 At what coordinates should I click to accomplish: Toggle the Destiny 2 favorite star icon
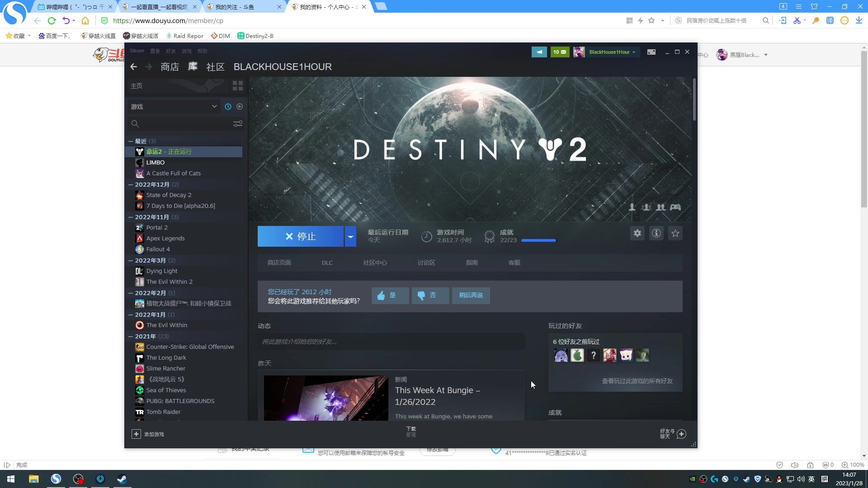pyautogui.click(x=675, y=233)
